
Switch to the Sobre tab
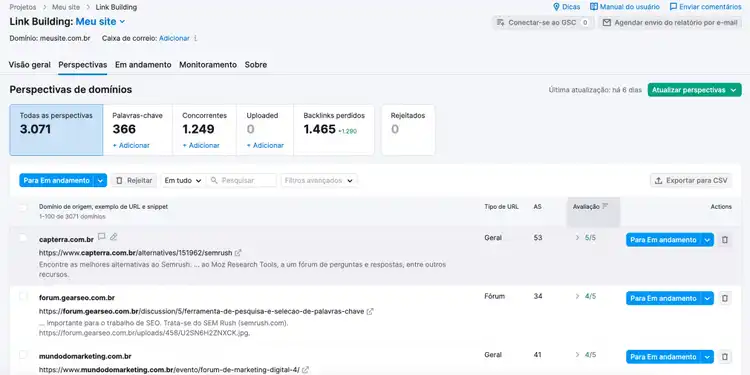[256, 65]
